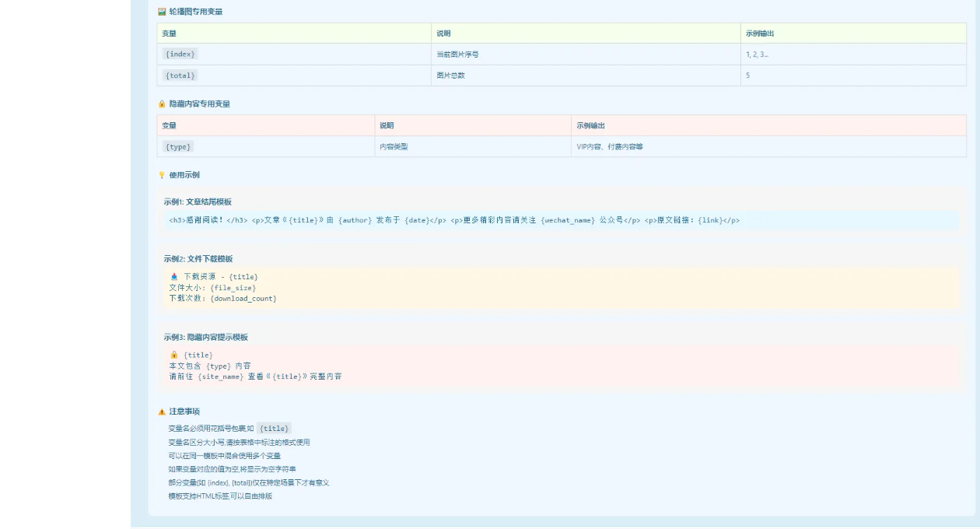The height and width of the screenshot is (529, 980).
Task: Click the {title} code badge in 注意事项
Action: (274, 428)
